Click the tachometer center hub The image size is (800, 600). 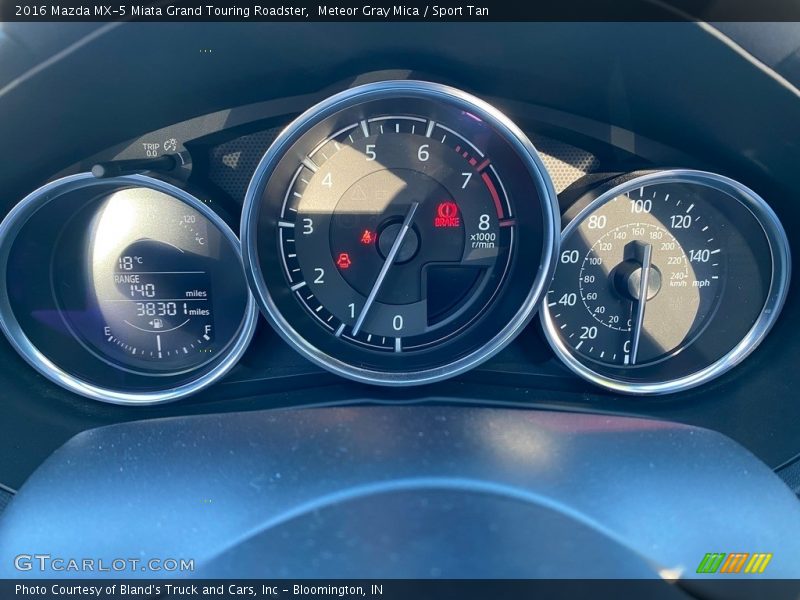point(398,241)
